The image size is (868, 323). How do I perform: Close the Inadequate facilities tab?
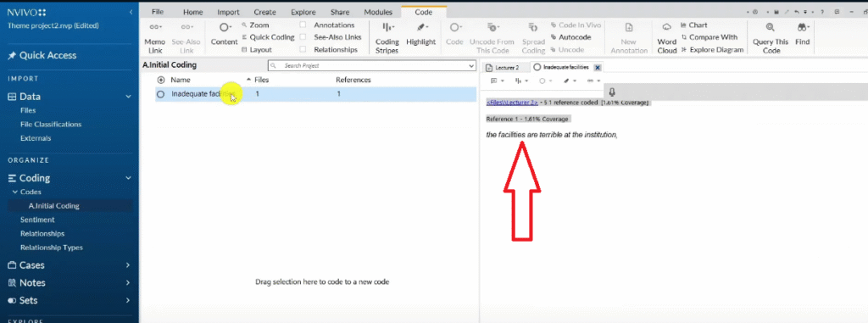pyautogui.click(x=598, y=68)
